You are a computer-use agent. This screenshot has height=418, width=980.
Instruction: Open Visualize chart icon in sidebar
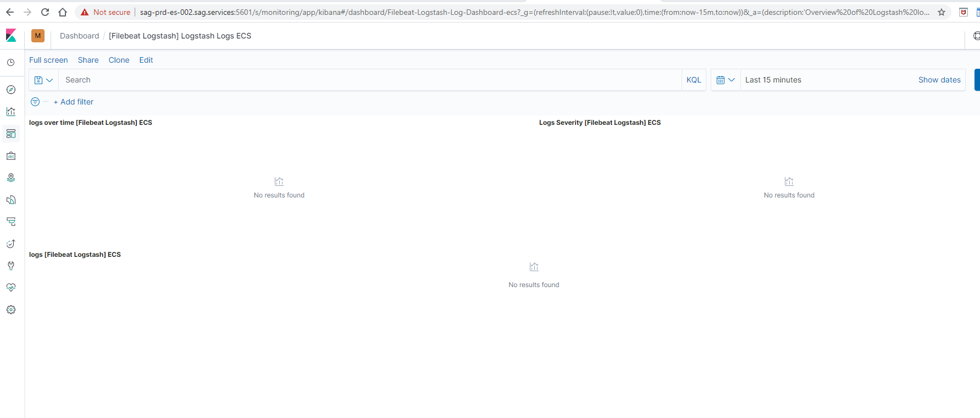tap(11, 112)
